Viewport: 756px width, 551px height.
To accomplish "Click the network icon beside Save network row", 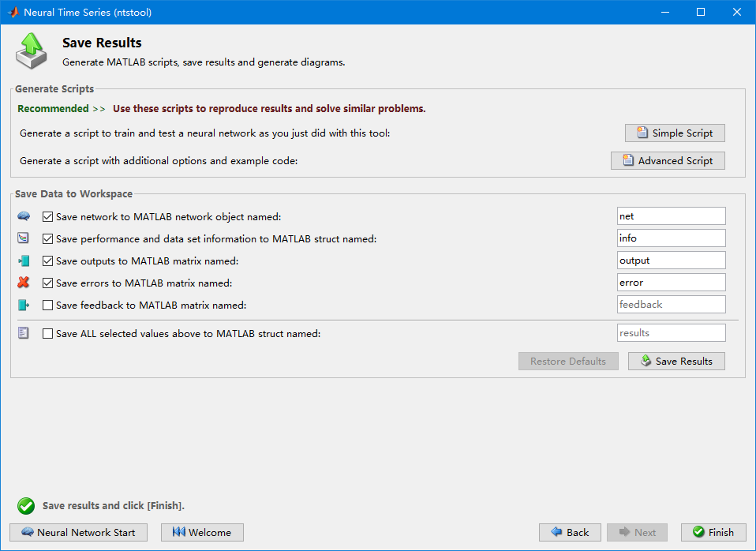I will coord(24,216).
